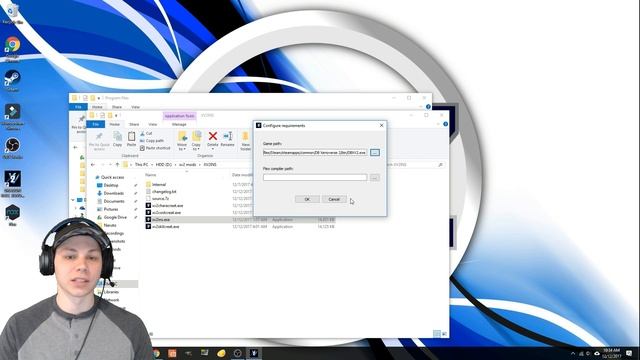Image resolution: width=640 pixels, height=360 pixels.
Task: Sort files by Name column header
Action: [150, 175]
